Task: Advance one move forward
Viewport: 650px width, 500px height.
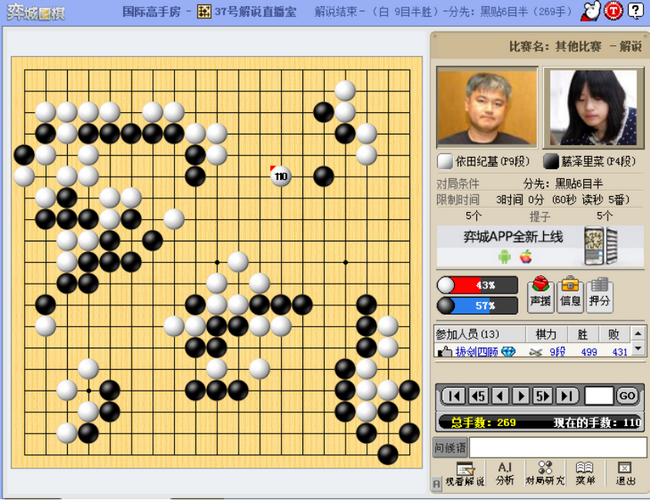Action: (x=521, y=396)
